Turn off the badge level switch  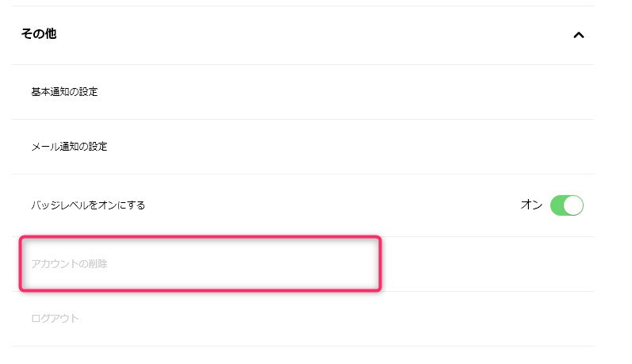(566, 205)
